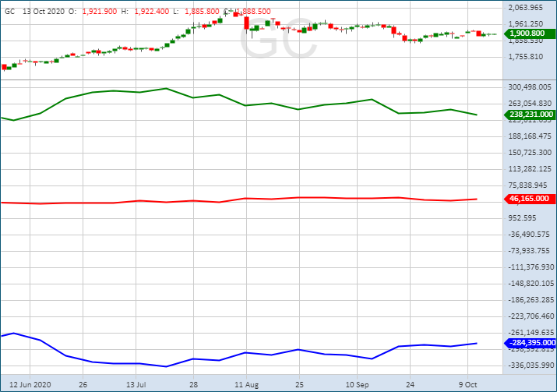Click the 300,498.005 axis label
The height and width of the screenshot is (392, 557).
point(529,87)
